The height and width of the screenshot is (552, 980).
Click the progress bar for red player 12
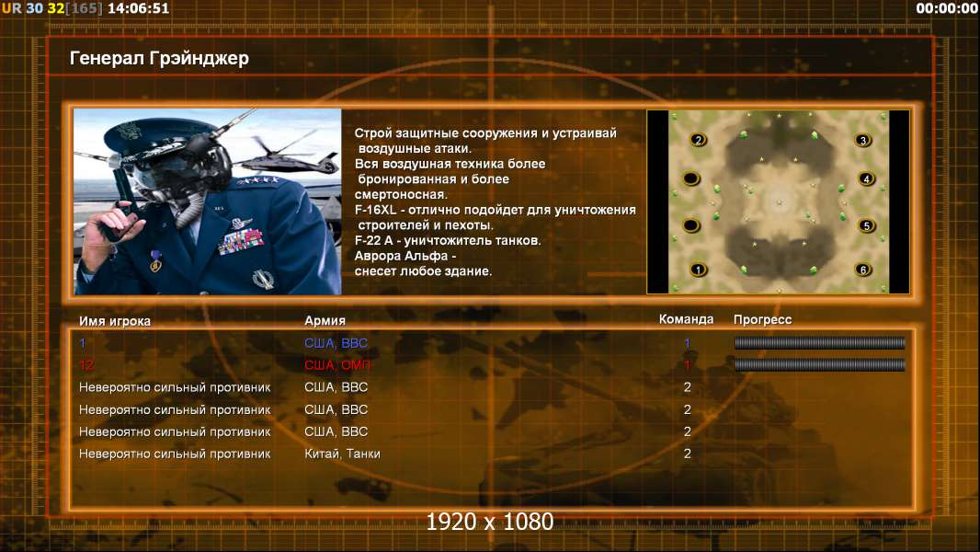coord(820,365)
